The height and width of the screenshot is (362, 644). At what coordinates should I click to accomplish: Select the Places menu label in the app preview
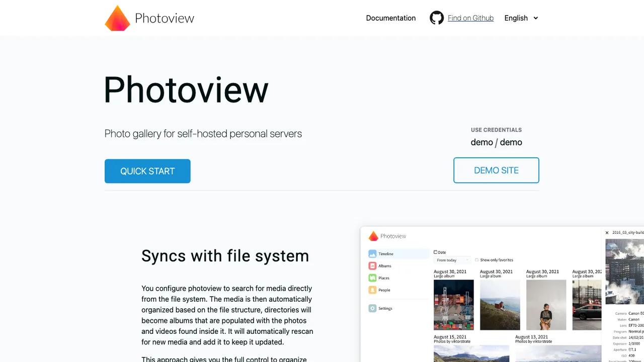point(384,278)
